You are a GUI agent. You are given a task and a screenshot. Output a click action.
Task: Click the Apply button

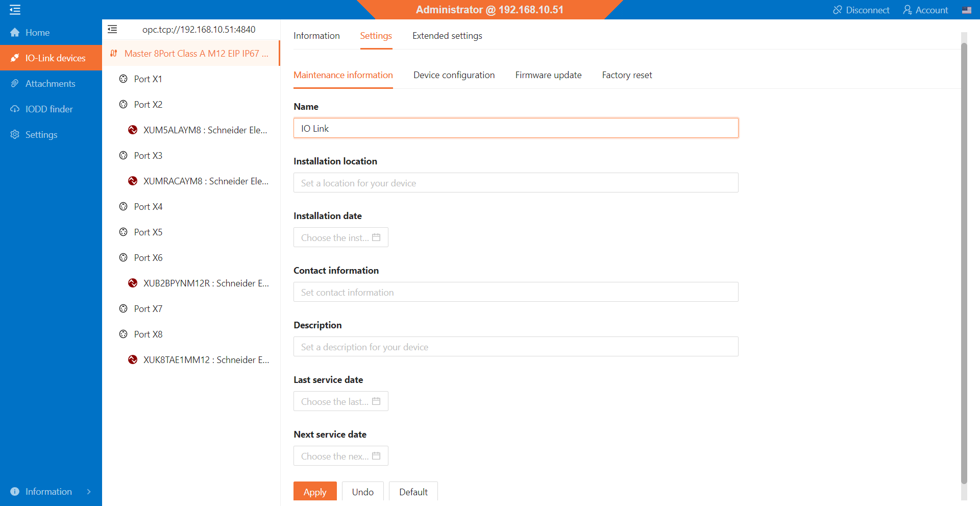(315, 492)
